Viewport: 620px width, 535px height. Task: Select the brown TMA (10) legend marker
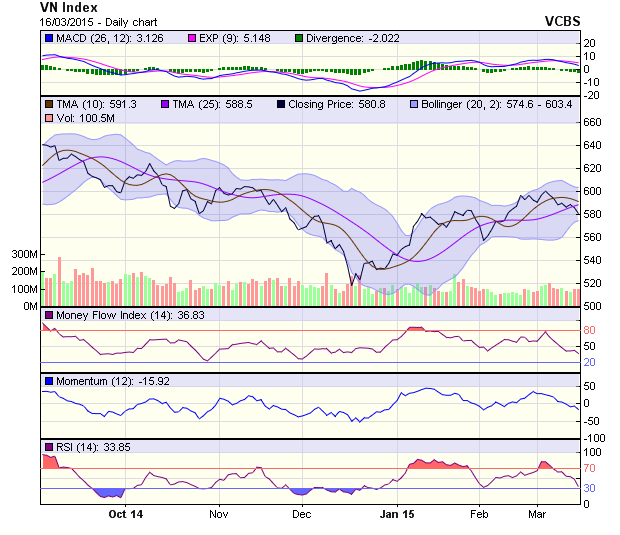coord(49,104)
